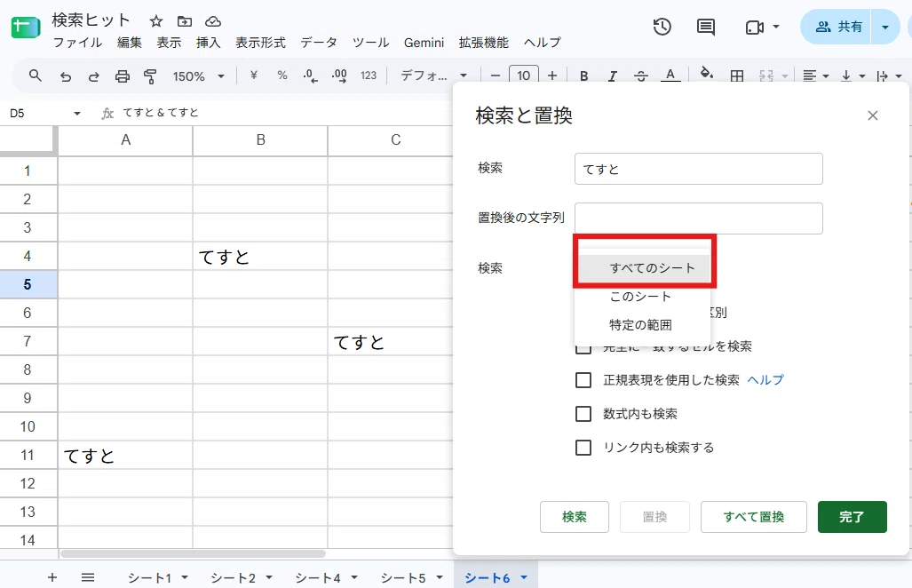This screenshot has width=912, height=588.
Task: Toggle italic formatting
Action: click(613, 76)
